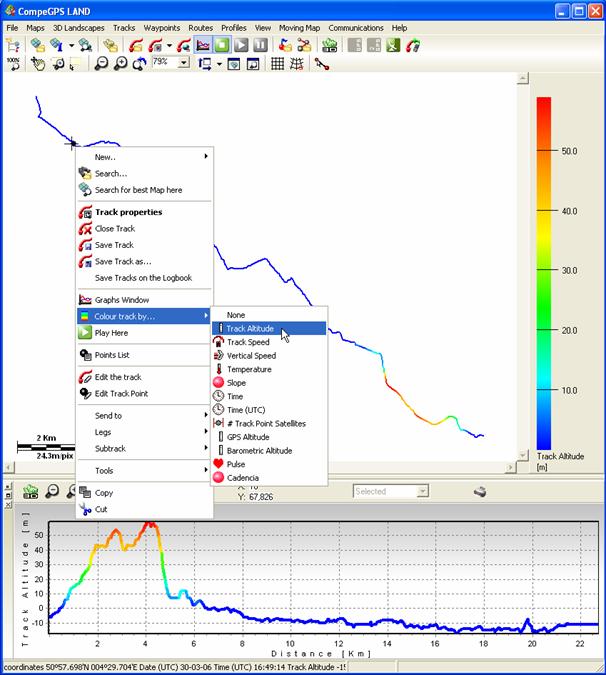Click the open track folder icon

point(136,45)
